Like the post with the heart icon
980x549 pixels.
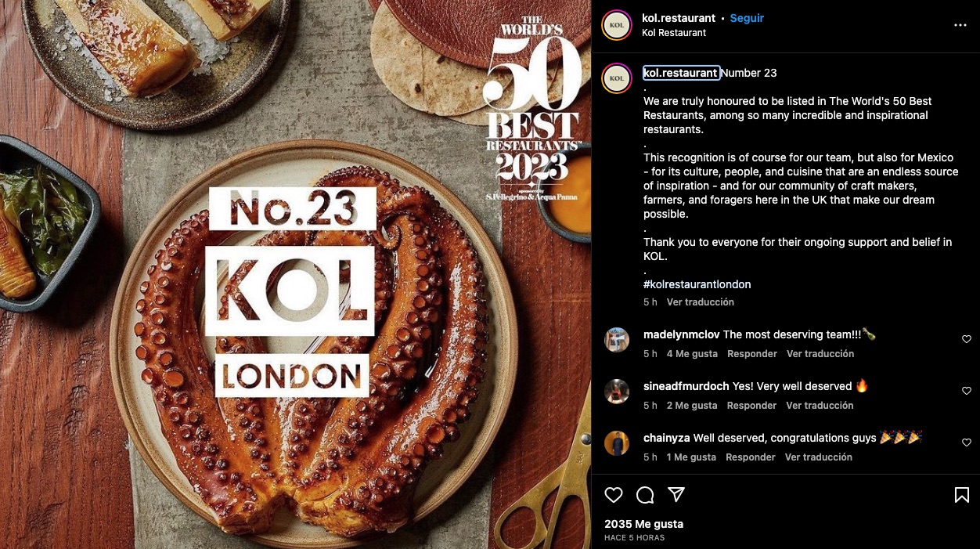point(614,495)
